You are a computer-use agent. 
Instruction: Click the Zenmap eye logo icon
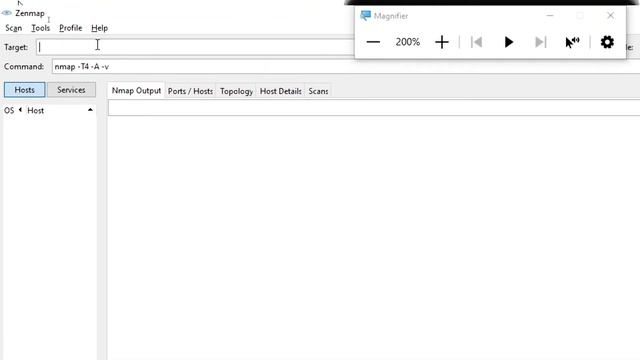(x=7, y=13)
